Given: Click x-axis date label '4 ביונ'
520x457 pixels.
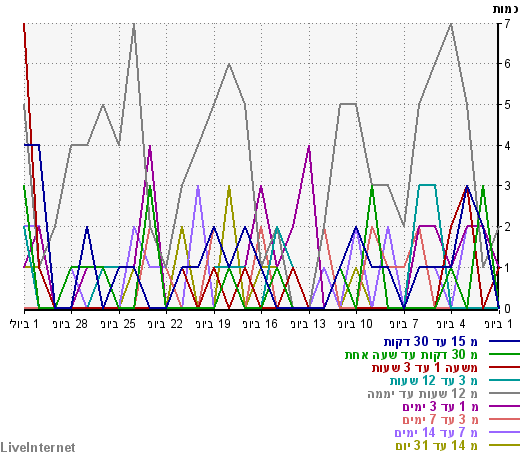Looking at the screenshot, I should tap(451, 324).
